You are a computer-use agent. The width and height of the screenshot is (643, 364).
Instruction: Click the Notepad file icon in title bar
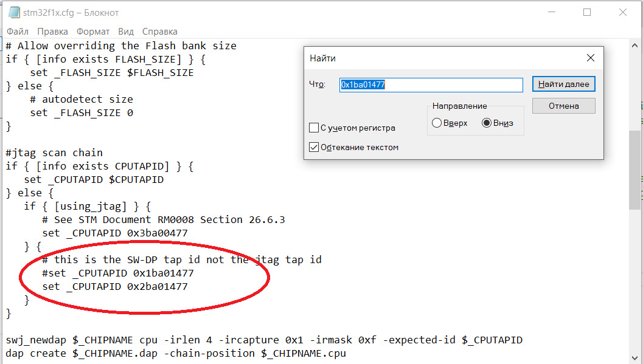(14, 12)
